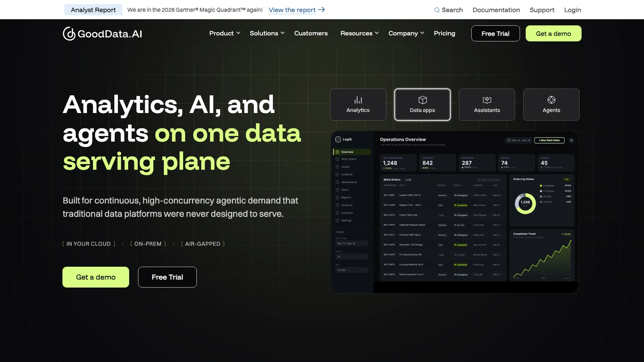Click the Login link

(572, 10)
